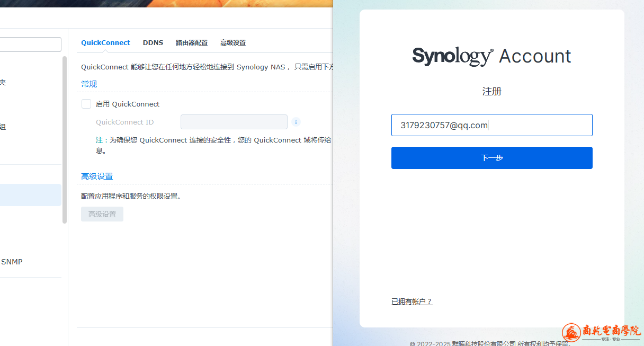
Task: Click the QuickConnect ID text field
Action: tap(234, 122)
